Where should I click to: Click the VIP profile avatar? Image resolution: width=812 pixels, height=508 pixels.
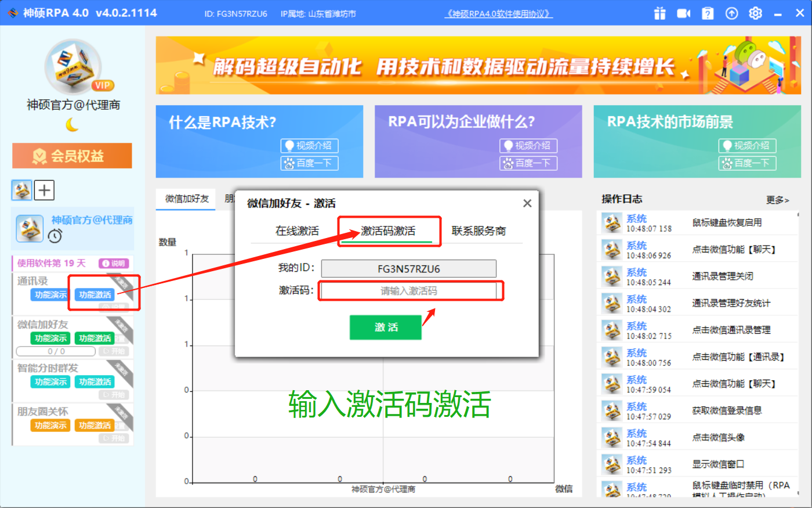point(74,66)
